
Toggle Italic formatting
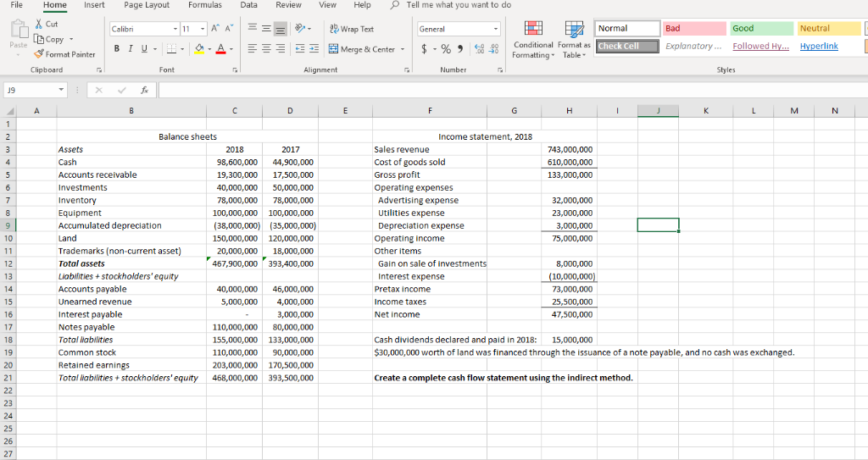pos(131,49)
